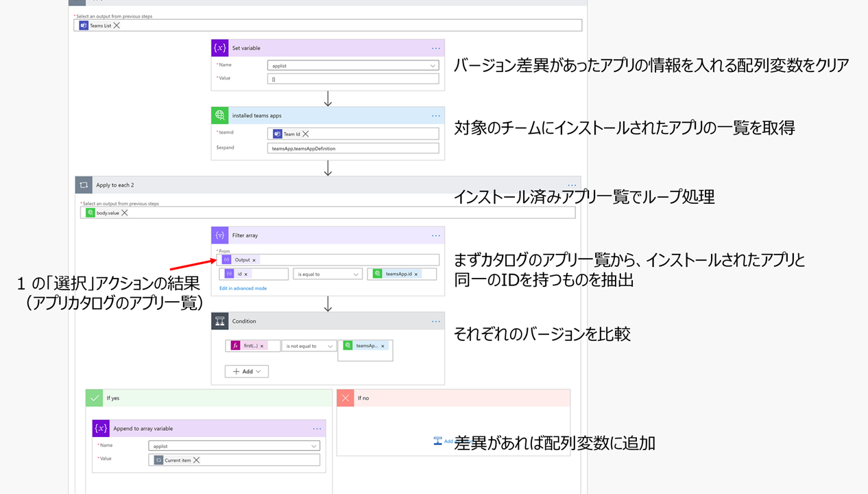Click the Set variable {x} icon
The width and height of the screenshot is (868, 494).
coord(219,47)
